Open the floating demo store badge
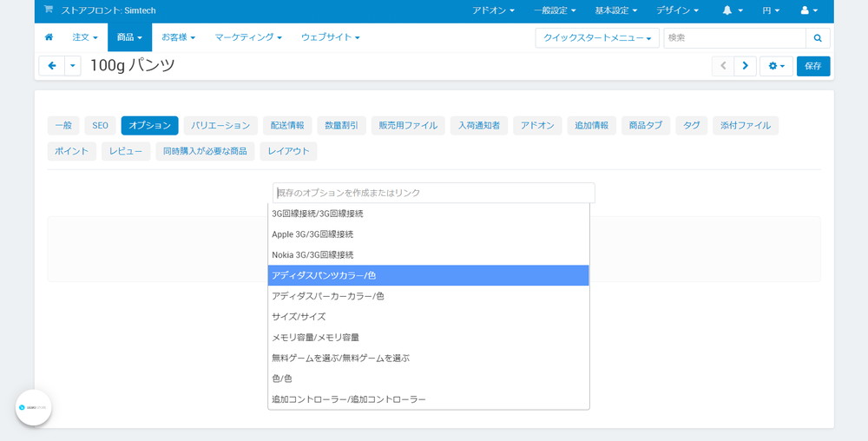Image resolution: width=868 pixels, height=441 pixels. tap(34, 407)
